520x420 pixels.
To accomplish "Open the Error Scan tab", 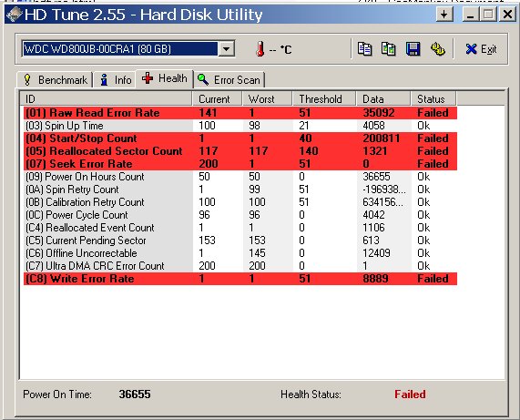I will tap(229, 80).
